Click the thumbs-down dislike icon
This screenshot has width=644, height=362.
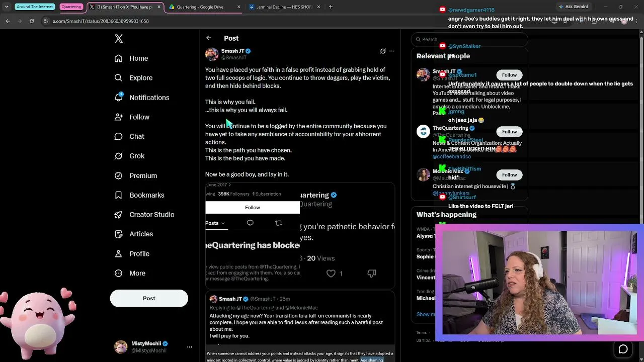point(372,274)
